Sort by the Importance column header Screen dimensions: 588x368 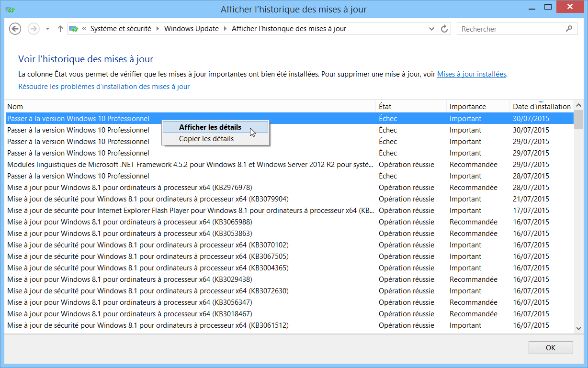(x=478, y=106)
